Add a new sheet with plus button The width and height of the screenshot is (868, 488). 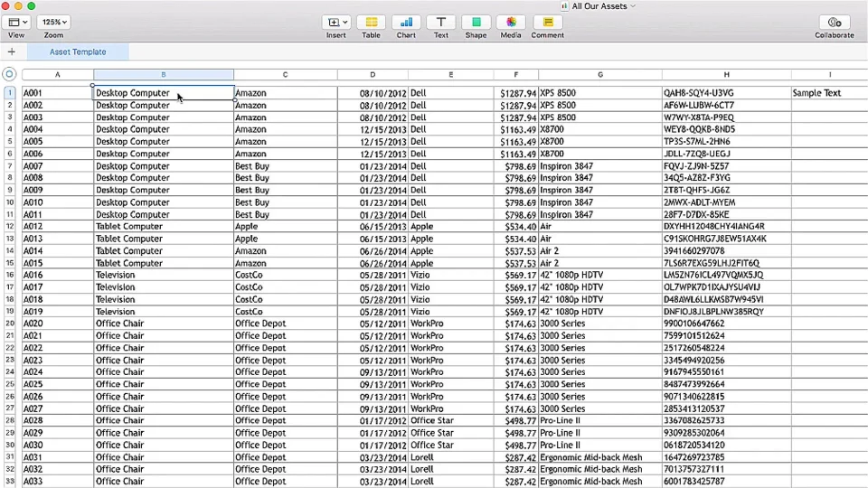point(12,52)
